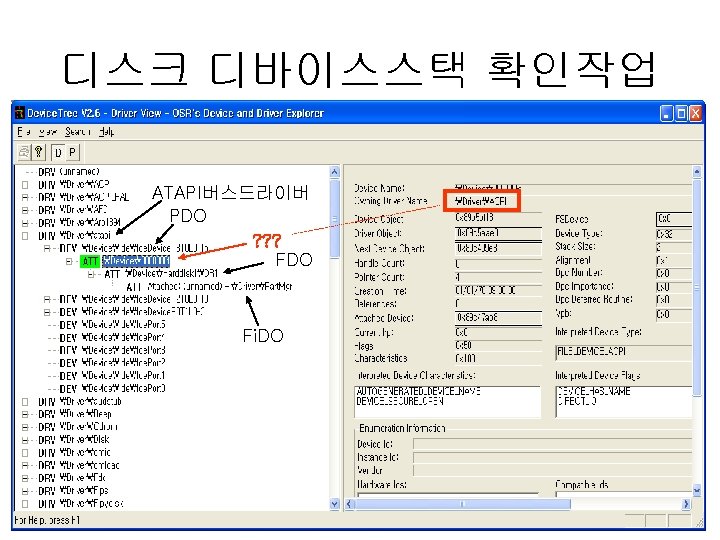Toggle the \Driver\Fdc node expander
Screen dimensions: 720x540
pyautogui.click(x=25, y=478)
